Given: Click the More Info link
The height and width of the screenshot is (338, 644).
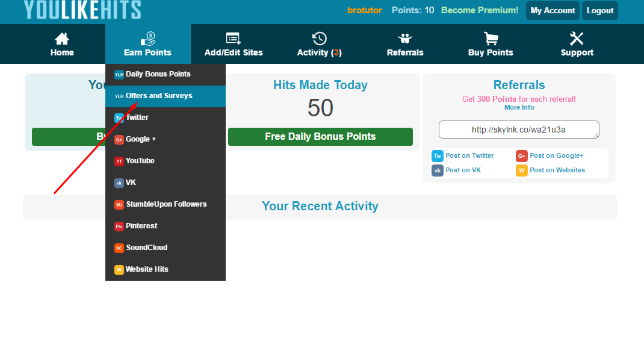Looking at the screenshot, I should (x=519, y=107).
